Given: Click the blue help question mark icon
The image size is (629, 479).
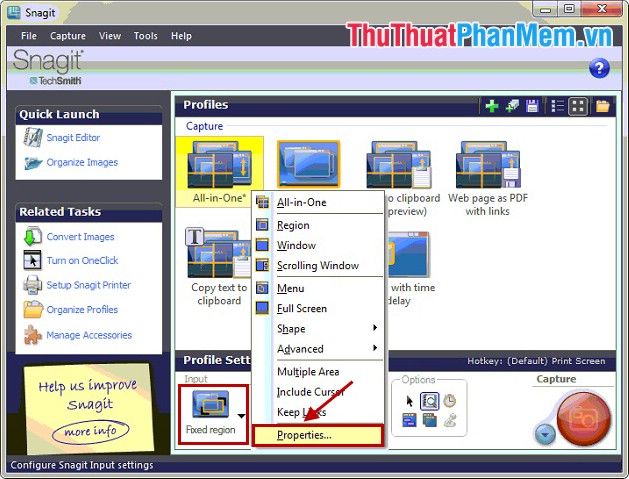Looking at the screenshot, I should (x=599, y=68).
